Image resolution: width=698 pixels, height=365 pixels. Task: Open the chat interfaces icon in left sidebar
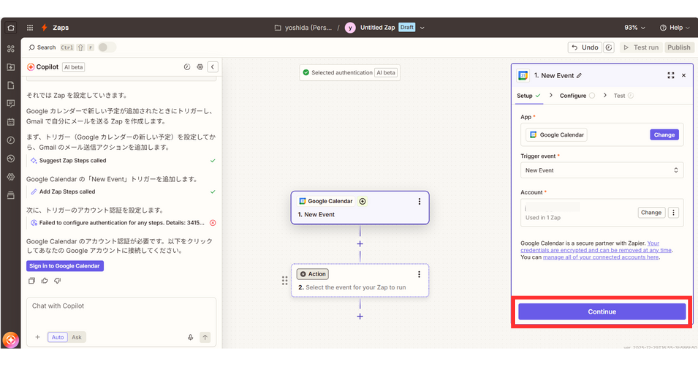point(11,103)
